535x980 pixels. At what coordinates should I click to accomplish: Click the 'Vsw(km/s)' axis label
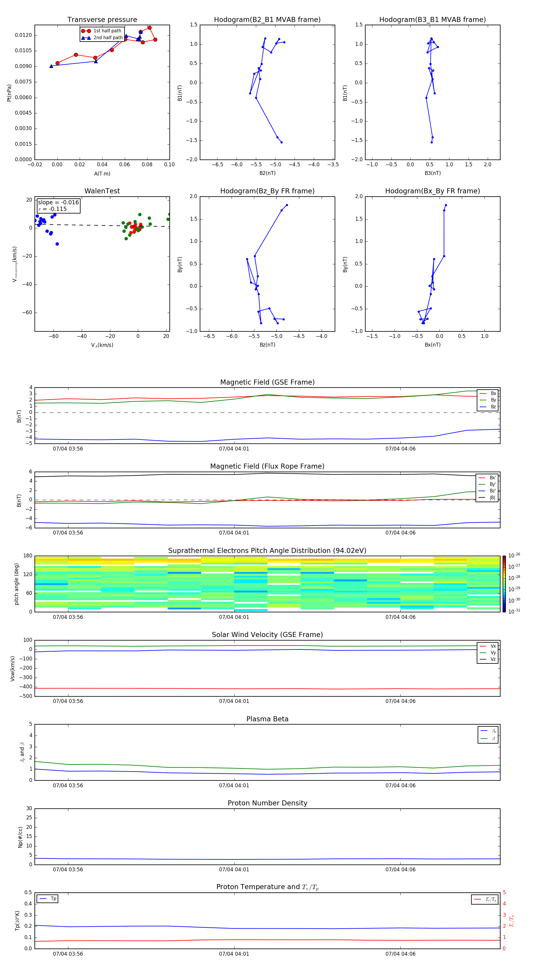coord(12,668)
